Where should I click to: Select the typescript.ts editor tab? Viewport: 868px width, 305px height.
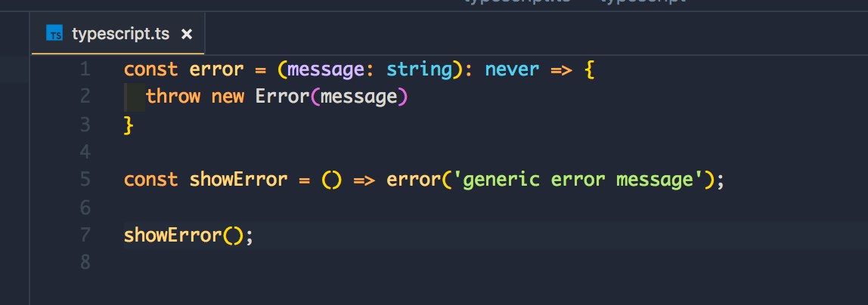pos(121,34)
